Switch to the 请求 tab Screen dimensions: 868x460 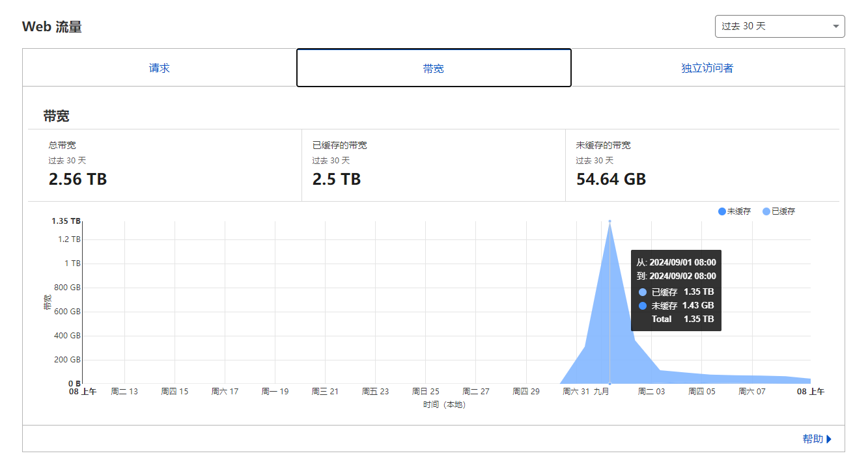(x=160, y=67)
